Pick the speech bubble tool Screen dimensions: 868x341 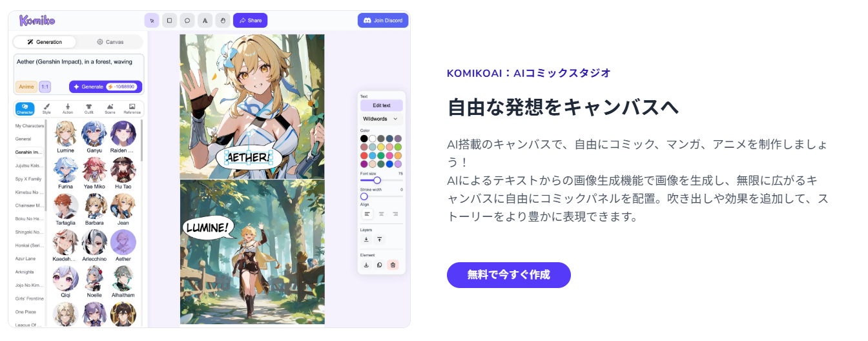(187, 20)
